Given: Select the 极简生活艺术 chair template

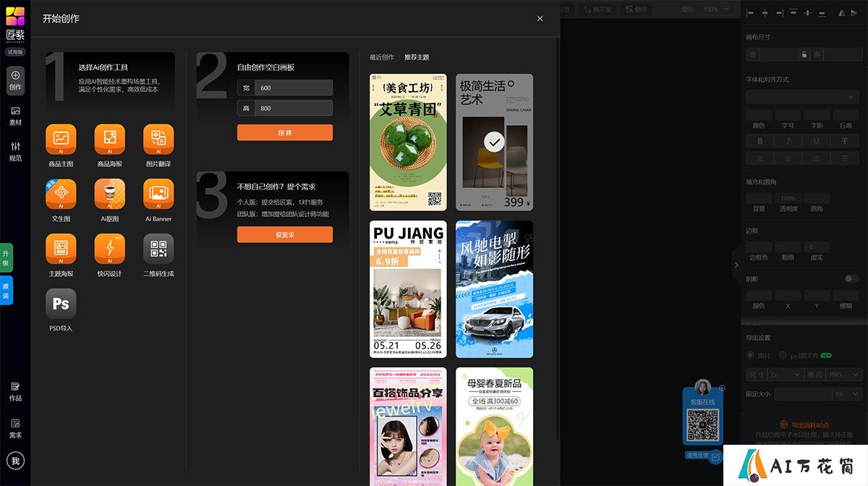Looking at the screenshot, I should pos(494,142).
